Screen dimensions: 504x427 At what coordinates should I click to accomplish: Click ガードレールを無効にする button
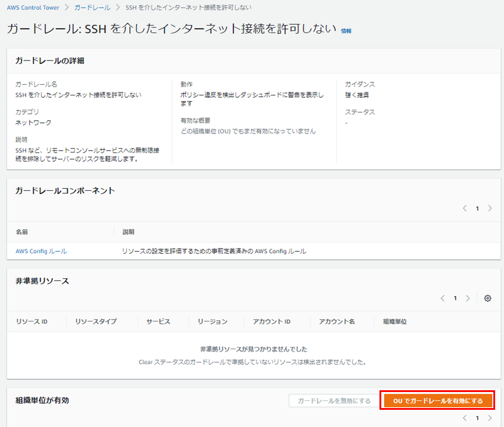point(334,401)
